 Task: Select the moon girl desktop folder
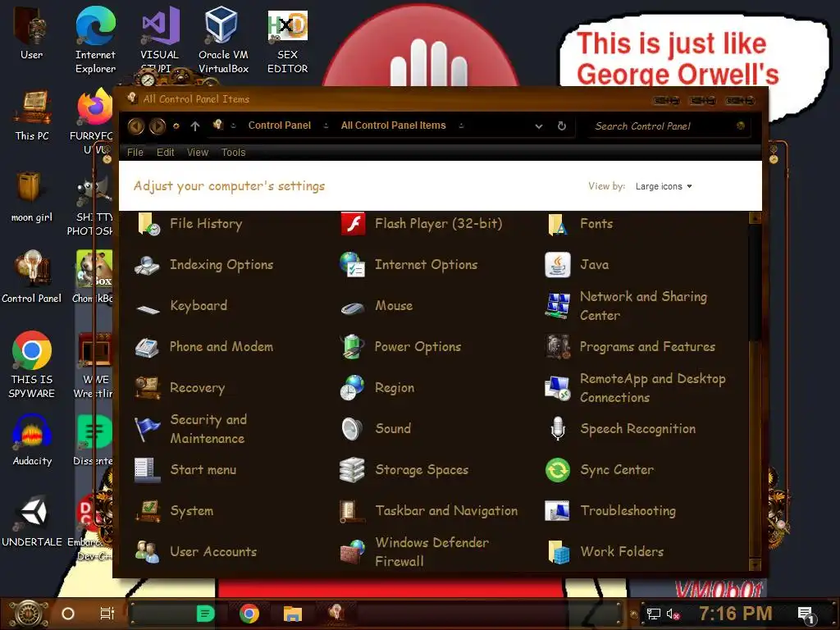point(32,197)
